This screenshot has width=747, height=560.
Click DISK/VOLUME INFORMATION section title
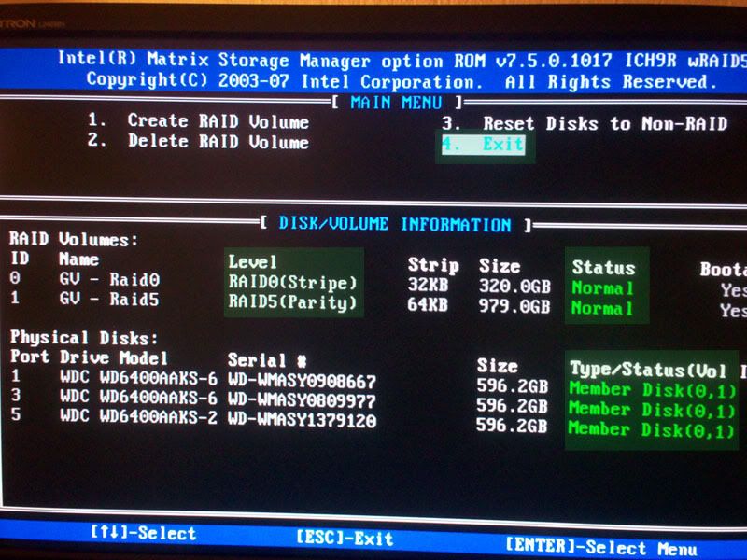[395, 225]
